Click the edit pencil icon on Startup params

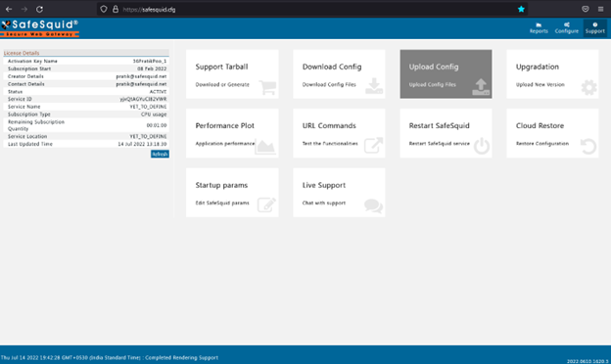click(x=266, y=205)
